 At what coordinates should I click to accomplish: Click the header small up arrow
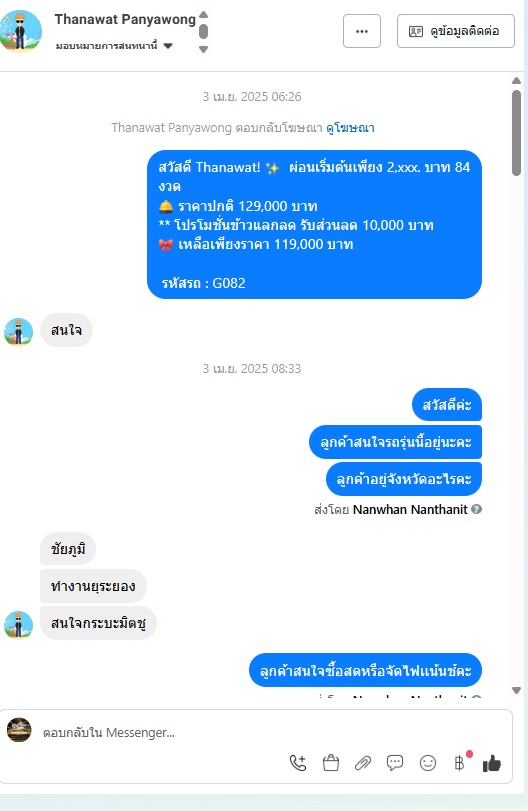[x=204, y=14]
